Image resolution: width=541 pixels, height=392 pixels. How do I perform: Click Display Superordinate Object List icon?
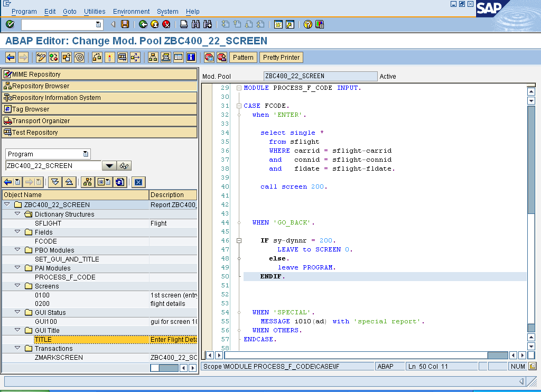(x=88, y=182)
